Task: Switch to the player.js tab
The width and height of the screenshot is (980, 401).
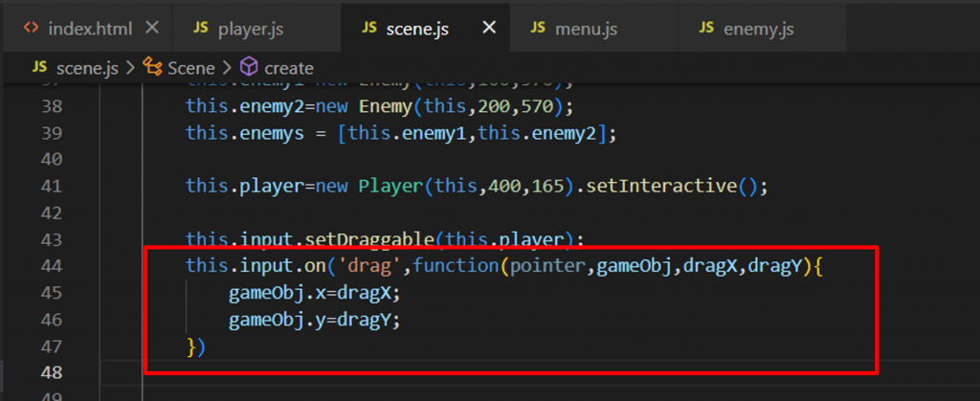Action: click(x=256, y=28)
